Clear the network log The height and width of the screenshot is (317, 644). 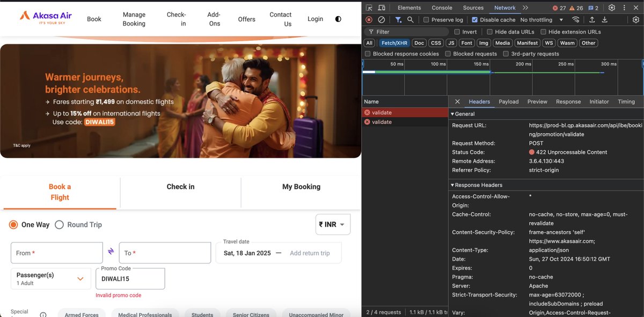381,20
